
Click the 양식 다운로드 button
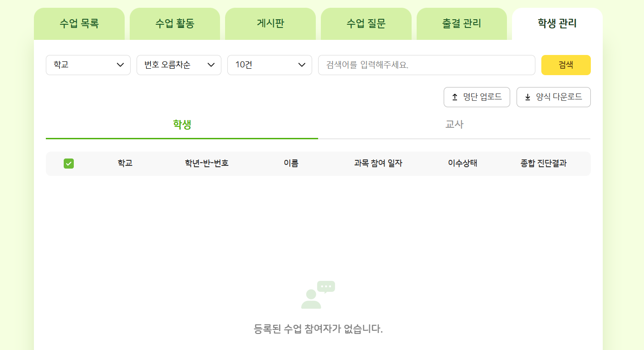click(553, 97)
